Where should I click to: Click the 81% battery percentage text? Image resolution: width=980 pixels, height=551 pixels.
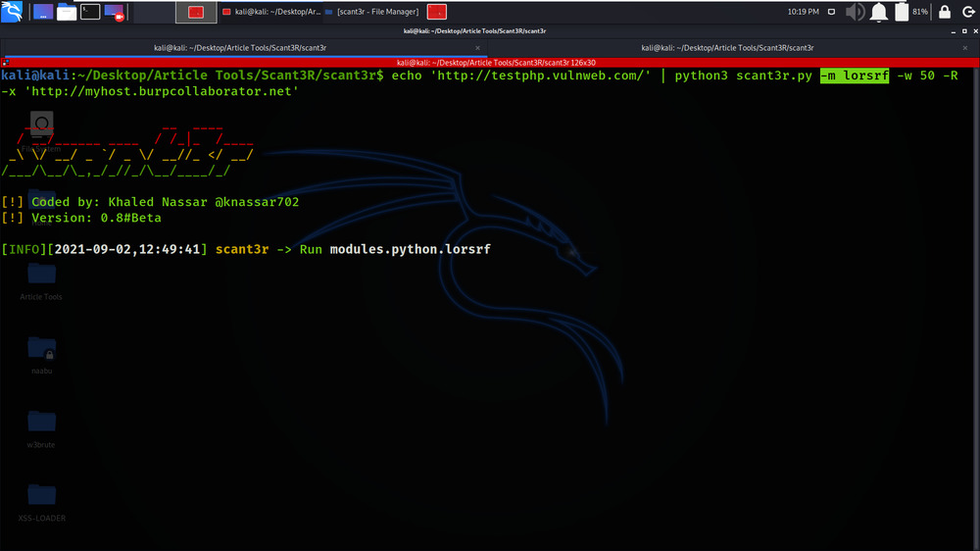pyautogui.click(x=920, y=12)
